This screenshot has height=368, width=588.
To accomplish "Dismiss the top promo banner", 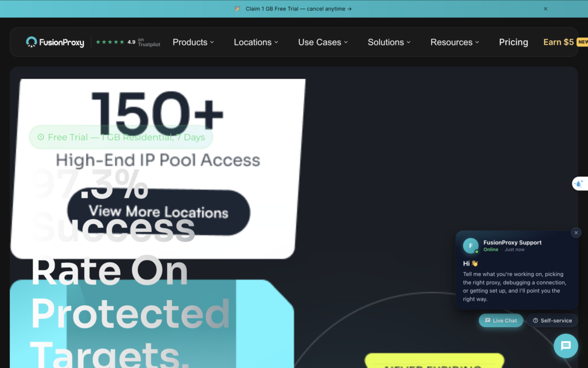I will (x=546, y=9).
